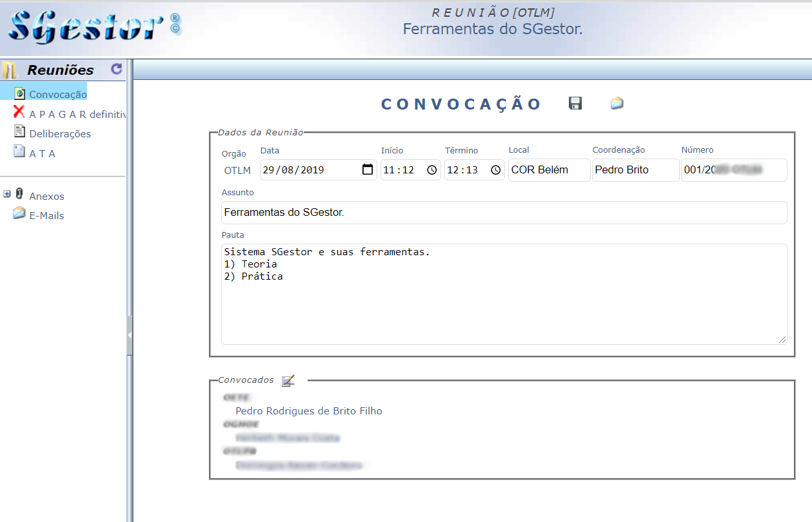Click the Reuniões folder icon
812x522 pixels.
(10, 70)
